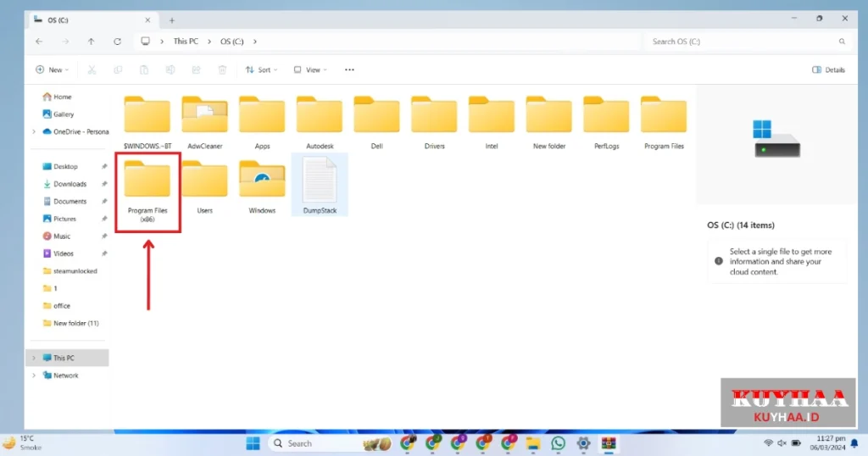Image resolution: width=868 pixels, height=456 pixels.
Task: Select the OS (C:) window tab
Action: point(92,20)
